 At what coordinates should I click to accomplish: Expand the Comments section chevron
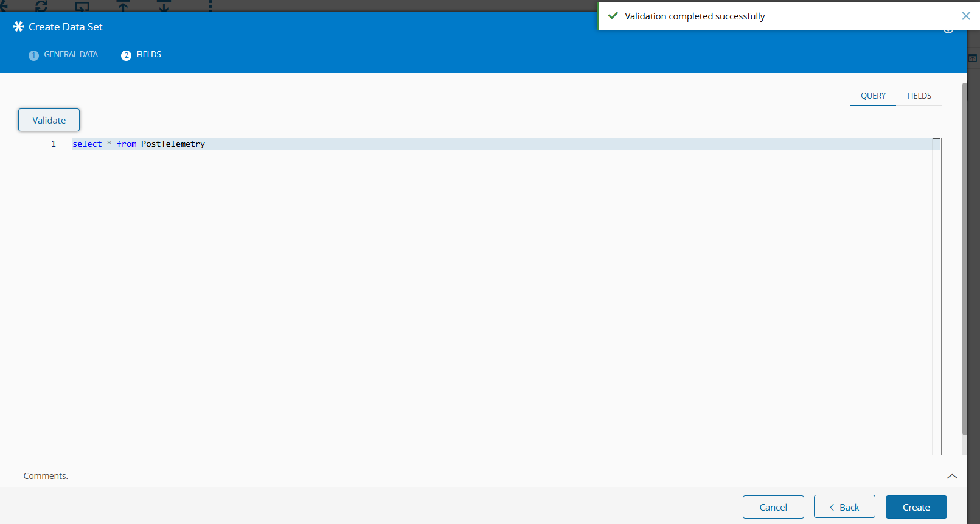pos(952,476)
